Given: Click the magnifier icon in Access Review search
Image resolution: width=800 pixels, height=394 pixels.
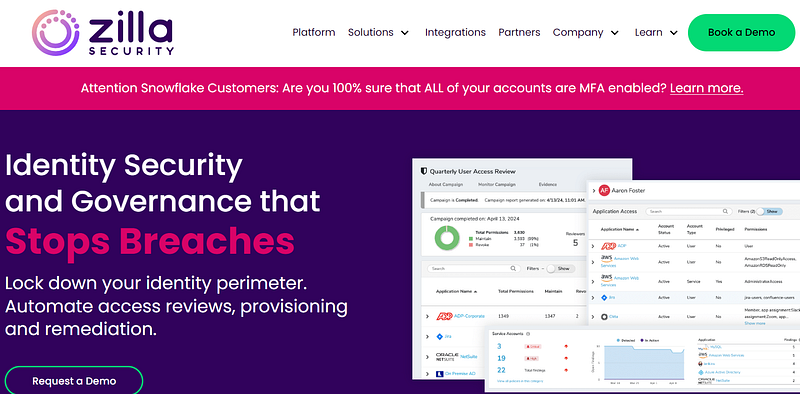Looking at the screenshot, I should [x=513, y=268].
